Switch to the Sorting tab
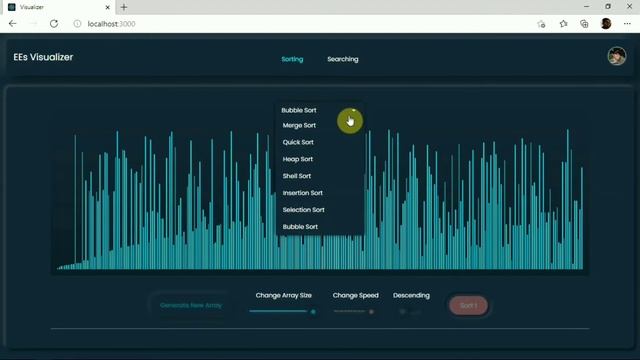 coord(292,59)
